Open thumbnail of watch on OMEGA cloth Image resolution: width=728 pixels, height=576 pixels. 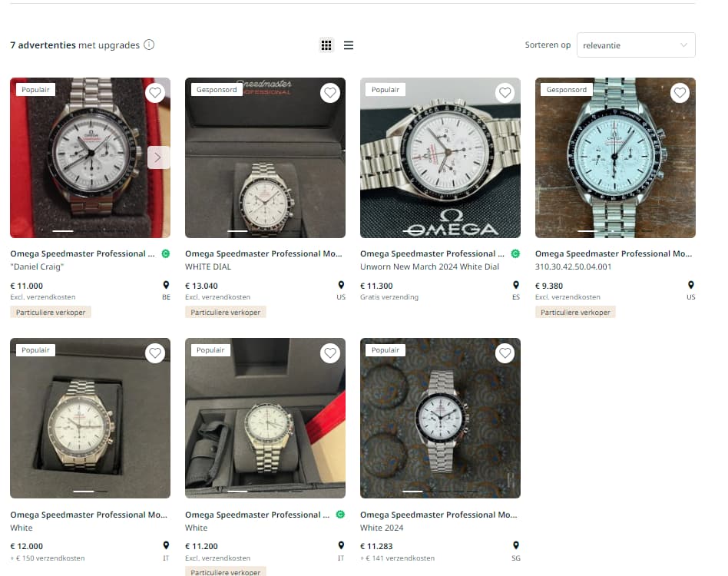click(440, 157)
